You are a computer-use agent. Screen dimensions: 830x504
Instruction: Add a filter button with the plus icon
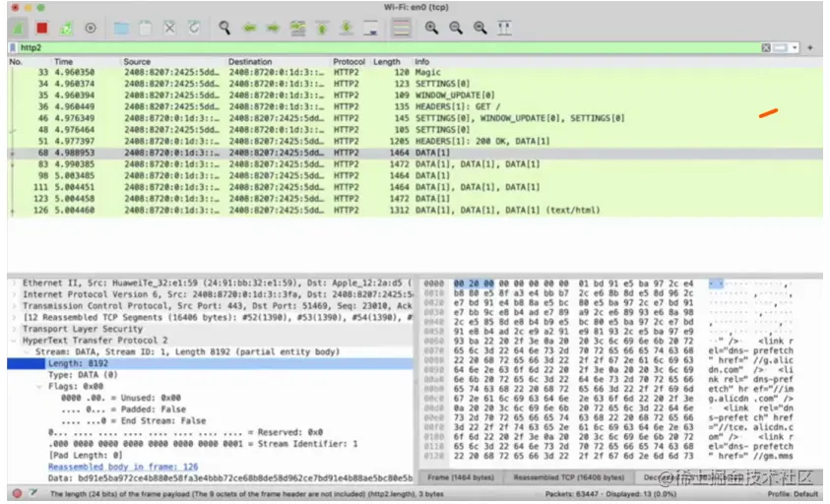click(x=810, y=48)
